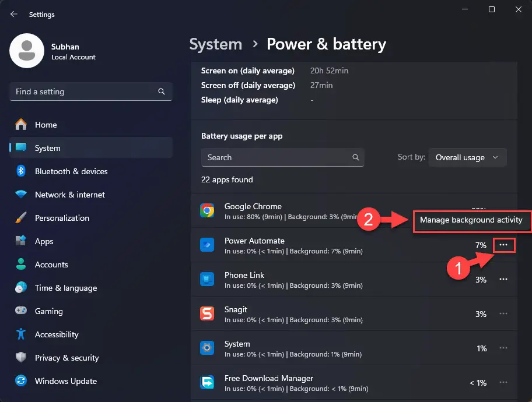Open Gaming settings
The width and height of the screenshot is (532, 402).
91,311
